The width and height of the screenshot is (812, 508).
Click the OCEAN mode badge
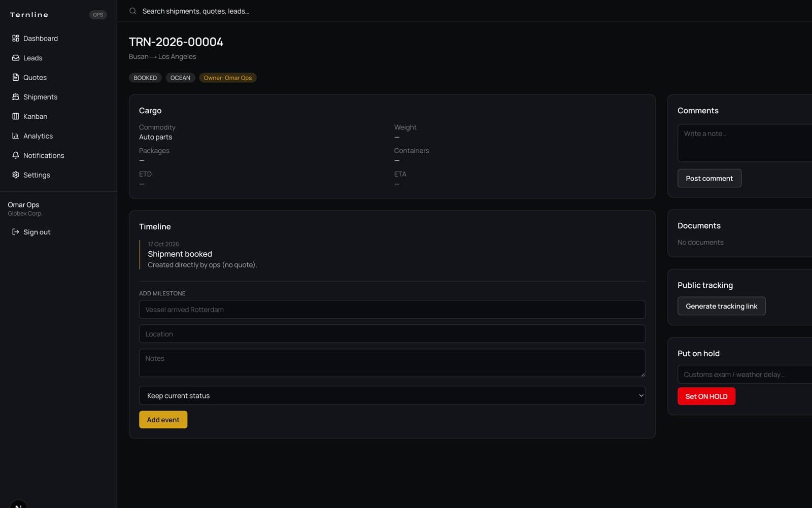click(180, 78)
